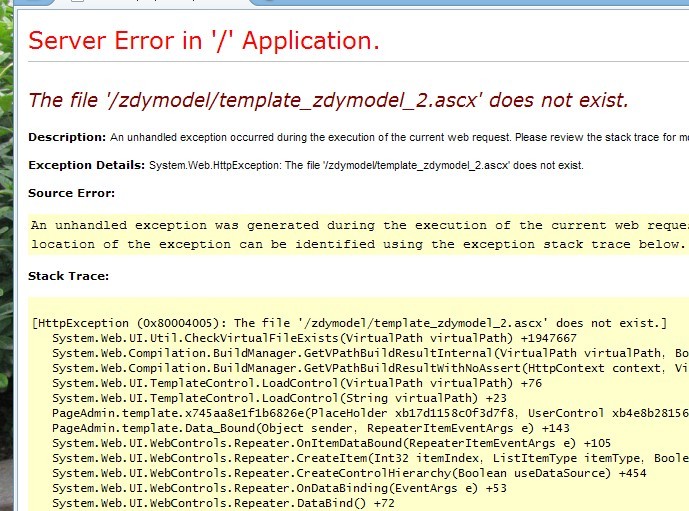This screenshot has width=689, height=511.
Task: Click the red italic file does not exist message
Action: [x=328, y=100]
